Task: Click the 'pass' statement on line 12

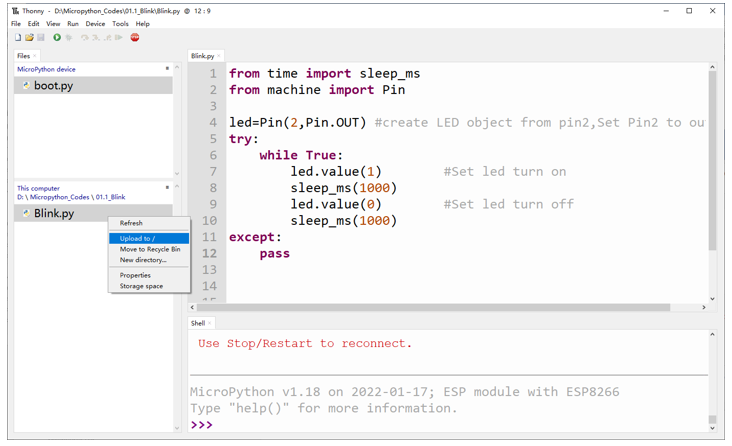Action: click(x=274, y=253)
